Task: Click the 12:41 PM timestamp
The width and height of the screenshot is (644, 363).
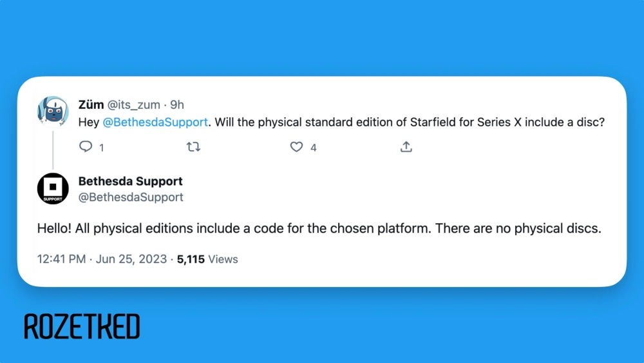Action: point(61,259)
